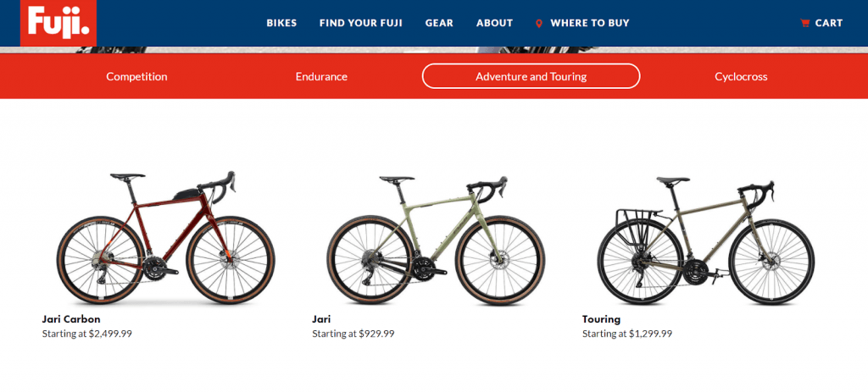Open the Bikes menu

281,23
